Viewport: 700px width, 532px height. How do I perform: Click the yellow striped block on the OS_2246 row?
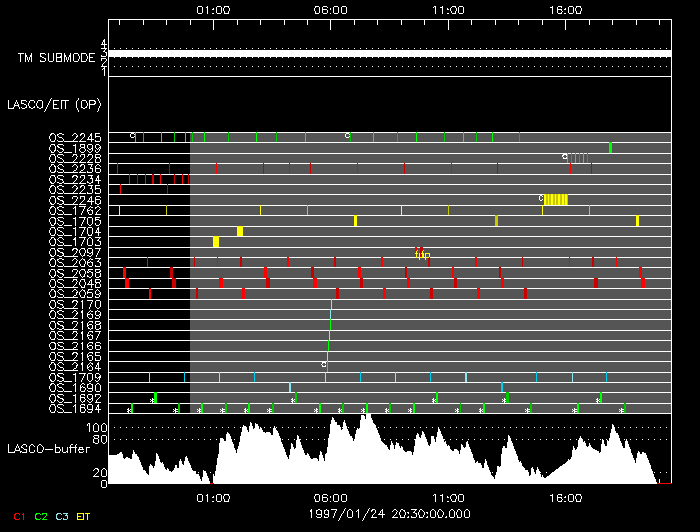pyautogui.click(x=556, y=200)
